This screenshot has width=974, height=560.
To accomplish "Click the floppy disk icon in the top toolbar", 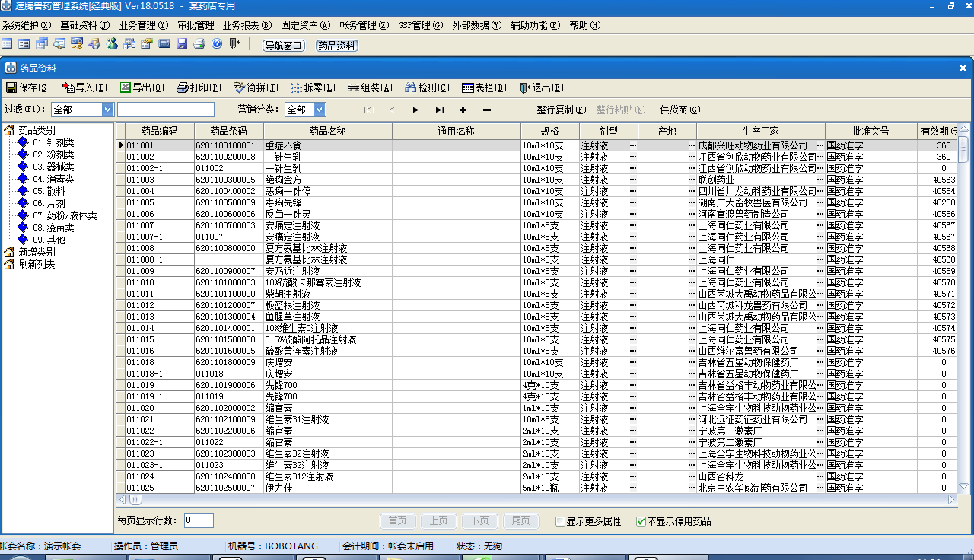I will click(x=182, y=44).
